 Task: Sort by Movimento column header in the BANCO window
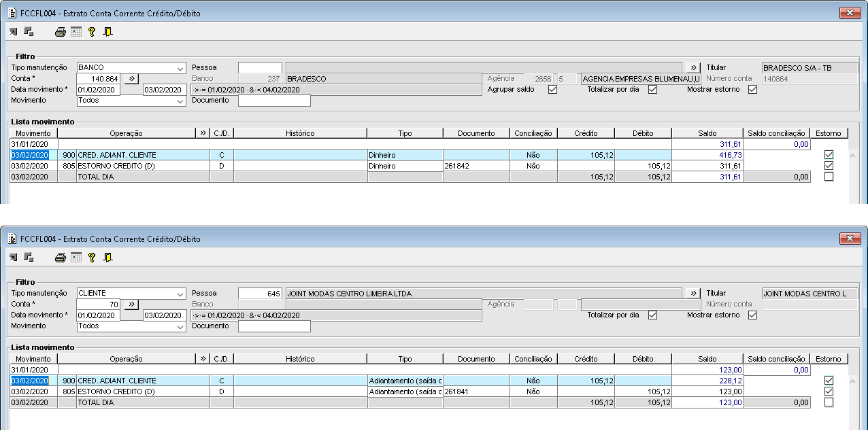[33, 133]
